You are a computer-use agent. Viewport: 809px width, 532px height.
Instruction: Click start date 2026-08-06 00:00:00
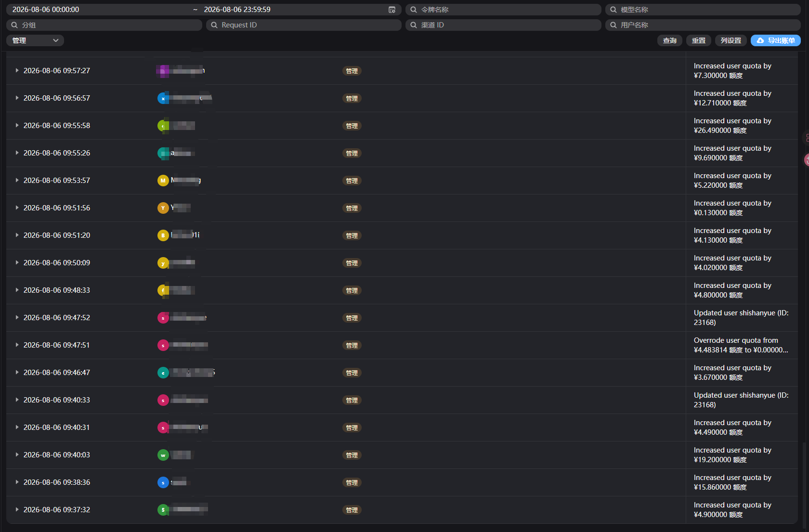point(46,10)
